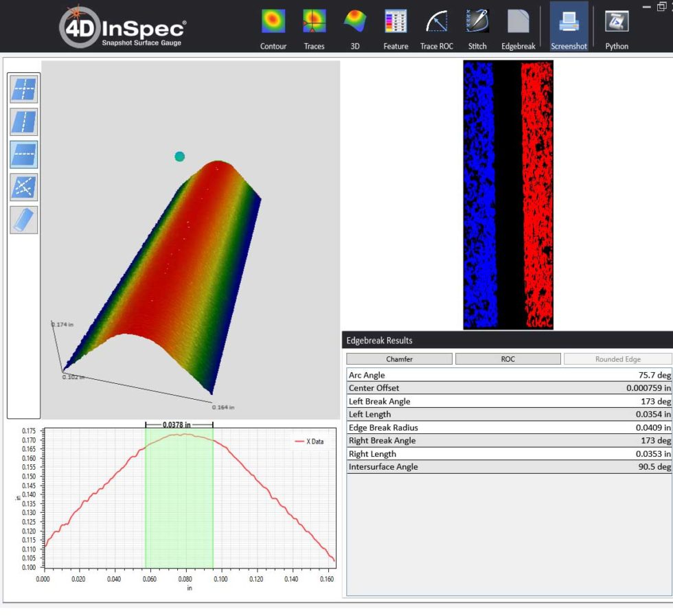
Task: Select the crosshair trace tool
Action: (x=23, y=89)
